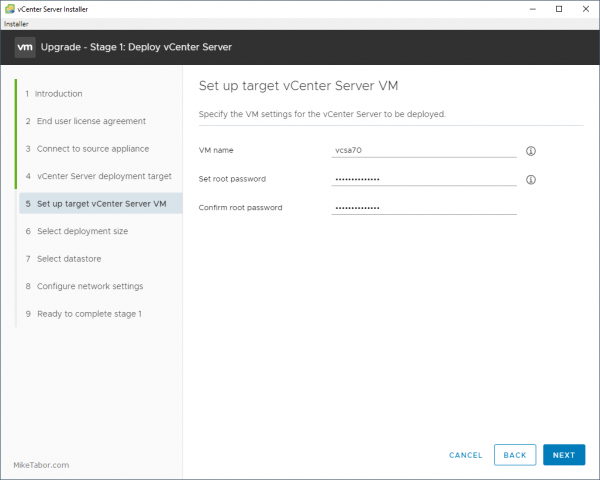Focus the Confirm root password field
This screenshot has width=600, height=480.
click(x=424, y=208)
